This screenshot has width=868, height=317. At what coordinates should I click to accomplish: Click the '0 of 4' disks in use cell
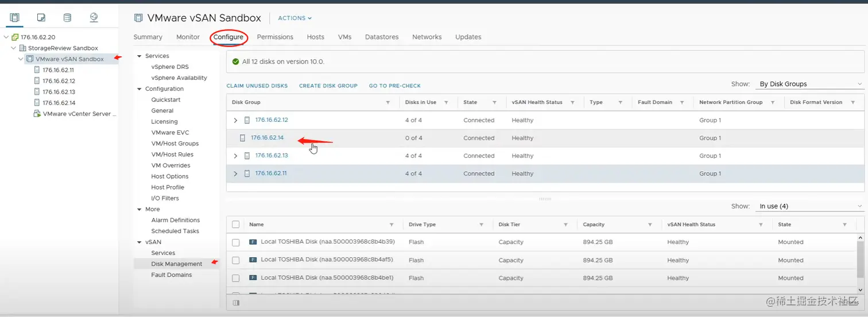[413, 138]
